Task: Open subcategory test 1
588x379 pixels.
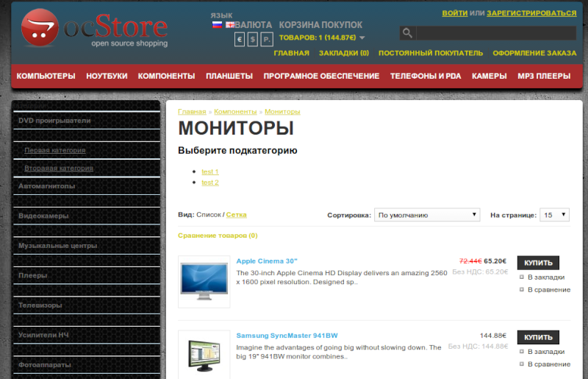Action: tap(210, 171)
